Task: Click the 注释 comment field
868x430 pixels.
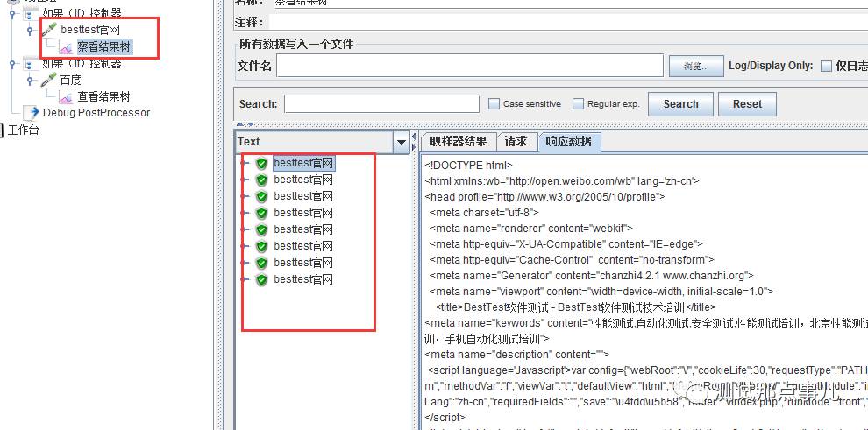Action: (x=568, y=22)
